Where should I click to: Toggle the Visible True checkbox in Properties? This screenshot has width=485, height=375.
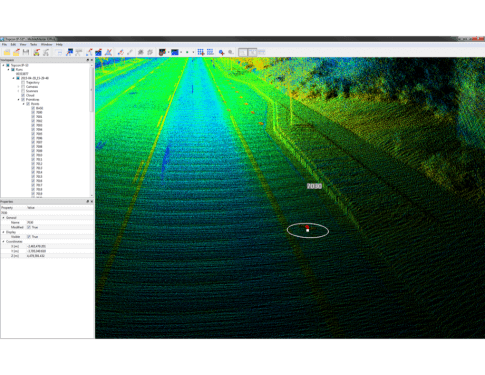tap(29, 237)
